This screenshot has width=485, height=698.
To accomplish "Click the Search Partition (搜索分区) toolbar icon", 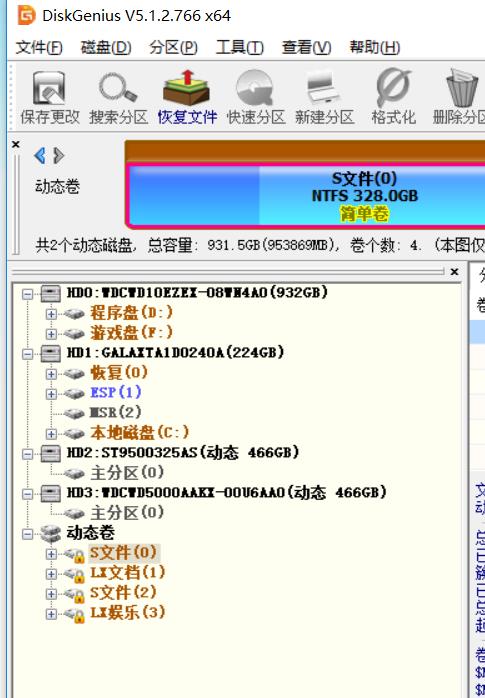I will [x=118, y=97].
